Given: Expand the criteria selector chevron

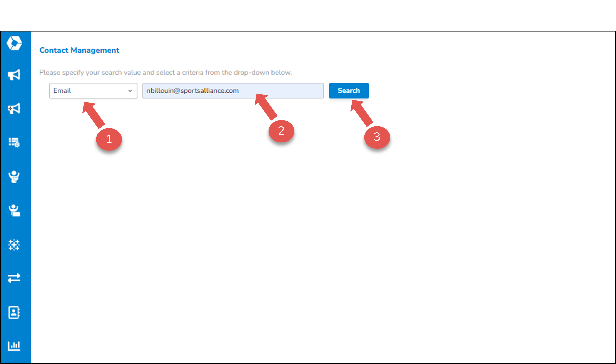Looking at the screenshot, I should point(130,90).
